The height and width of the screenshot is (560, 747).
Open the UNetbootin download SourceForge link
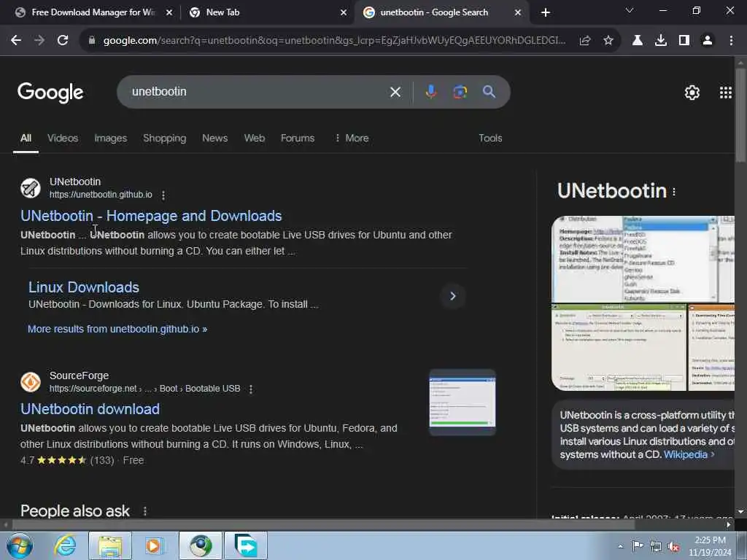tap(90, 409)
